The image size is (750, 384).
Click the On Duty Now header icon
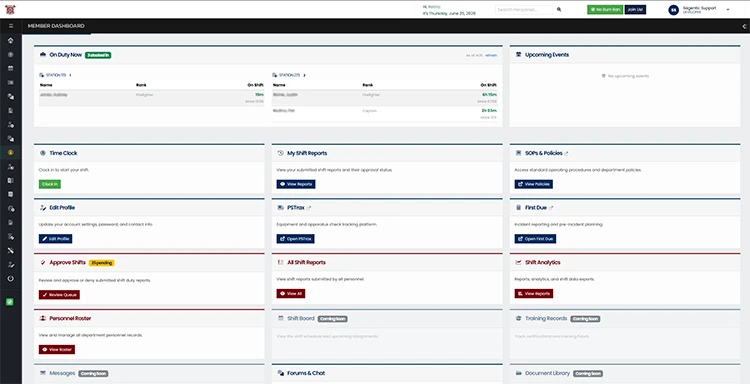pos(43,55)
